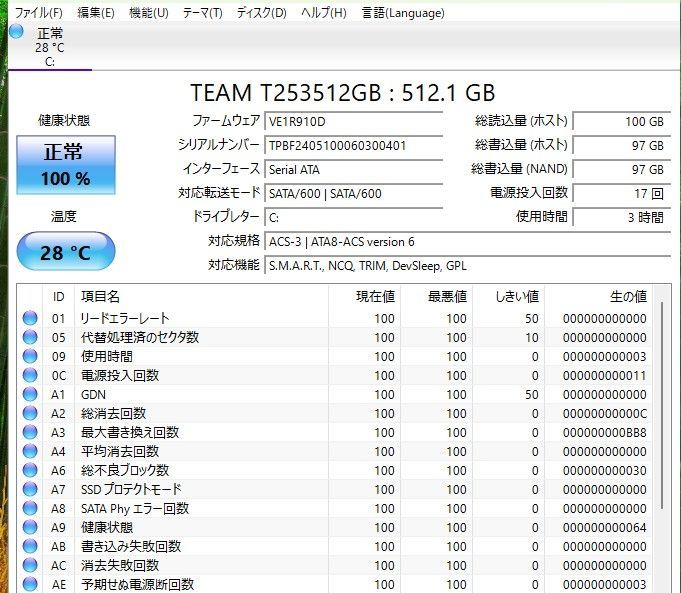Click the interface field Serial ATA
Image resolution: width=681 pixels, height=593 pixels.
(354, 169)
